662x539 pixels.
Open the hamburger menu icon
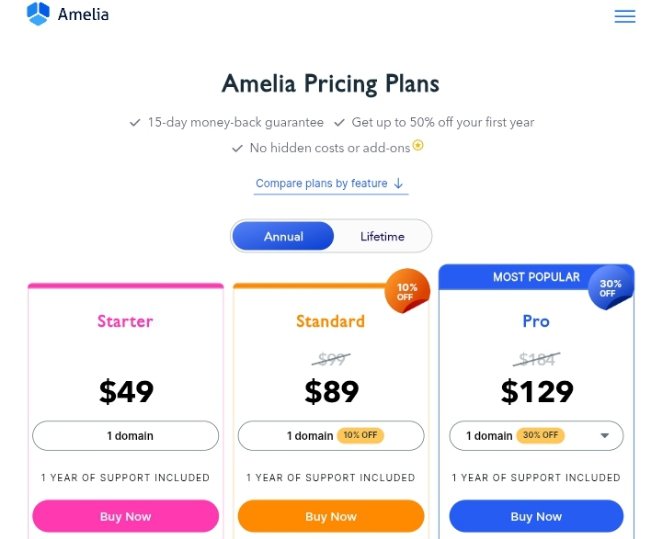point(625,16)
